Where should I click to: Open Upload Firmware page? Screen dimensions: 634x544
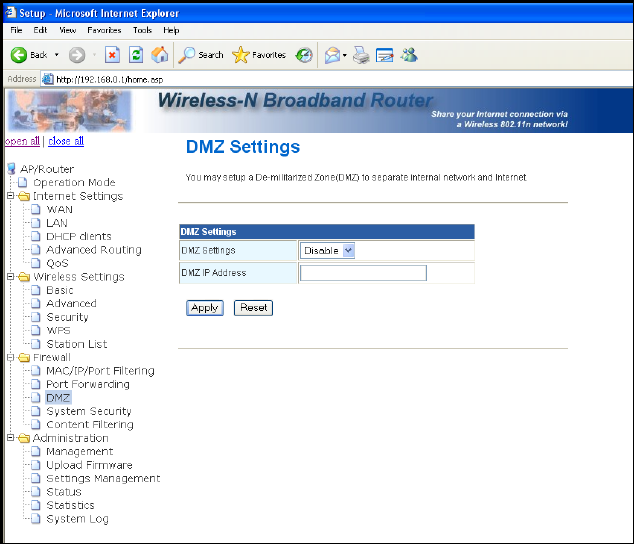(89, 465)
